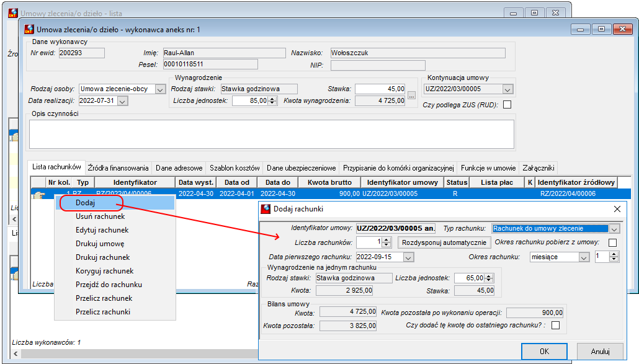Click the horizontal scrollbar left arrow in the list window
Image resolution: width=639 pixels, height=364 pixels.
pos(16,354)
